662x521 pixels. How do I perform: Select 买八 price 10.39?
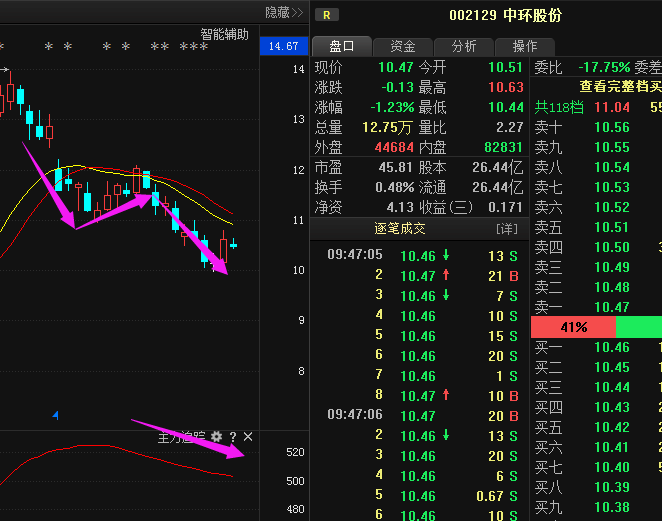[x=612, y=487]
